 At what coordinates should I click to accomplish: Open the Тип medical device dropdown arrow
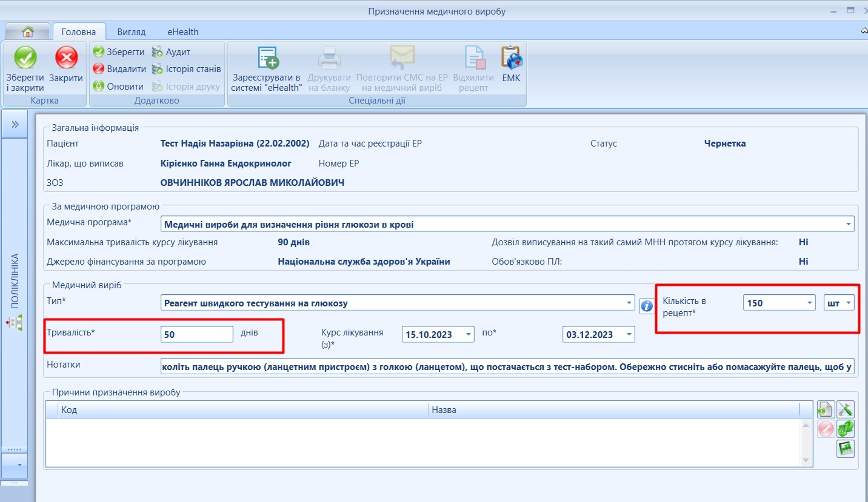pos(628,303)
